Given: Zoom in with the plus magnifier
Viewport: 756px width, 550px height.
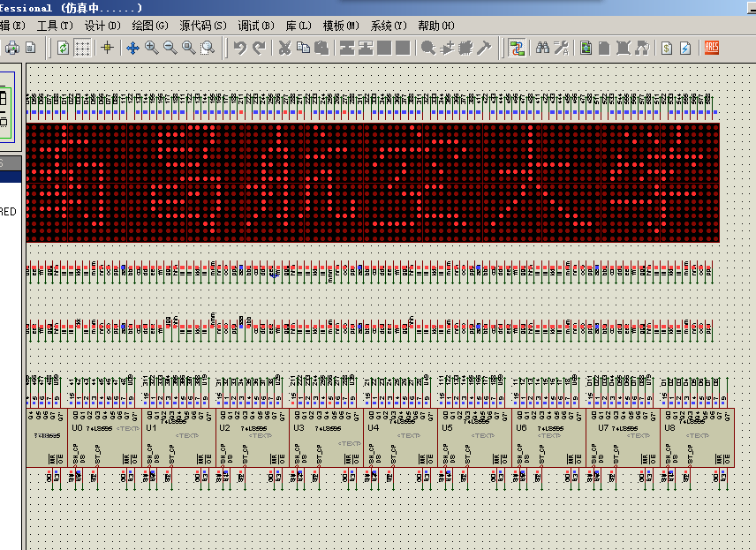Looking at the screenshot, I should click(x=152, y=48).
